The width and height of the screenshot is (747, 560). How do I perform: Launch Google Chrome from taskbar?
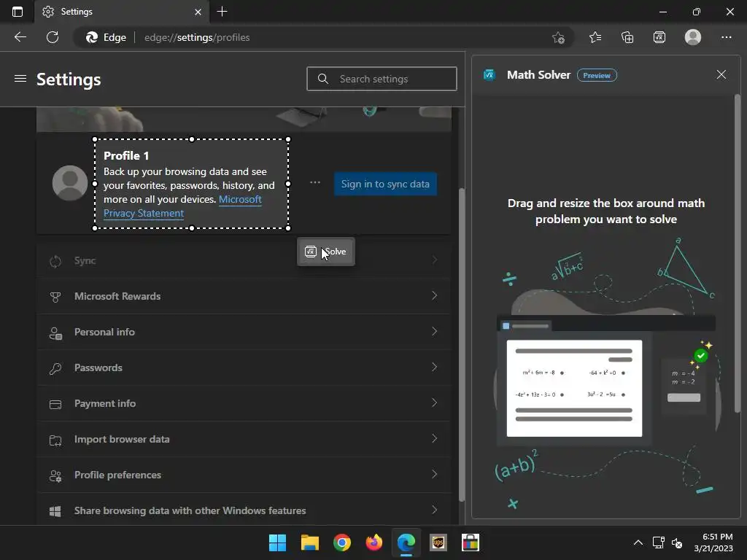[341, 542]
